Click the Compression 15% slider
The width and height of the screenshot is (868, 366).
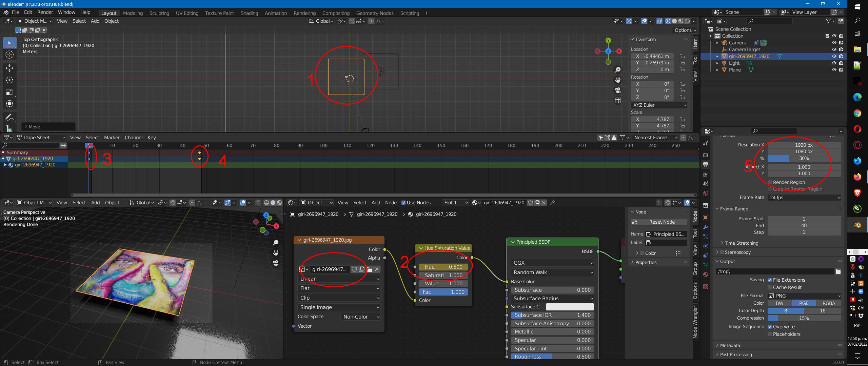804,318
